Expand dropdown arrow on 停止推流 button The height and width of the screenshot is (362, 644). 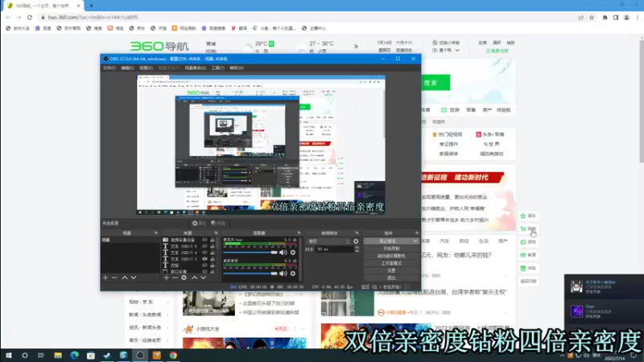(x=415, y=241)
